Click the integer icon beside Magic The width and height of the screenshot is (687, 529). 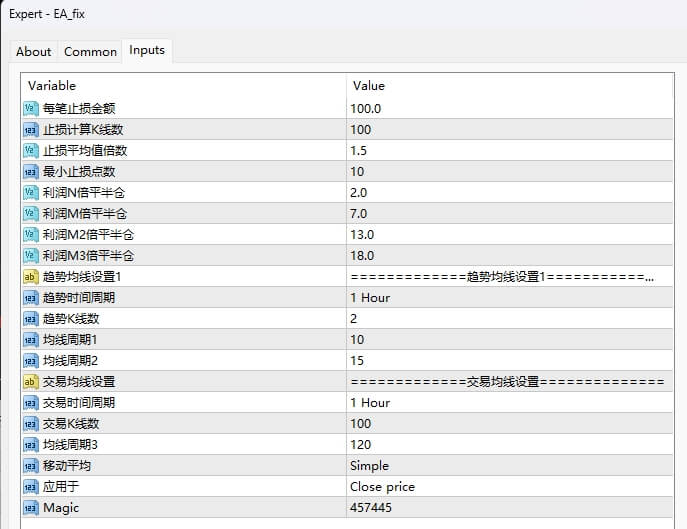[x=31, y=508]
